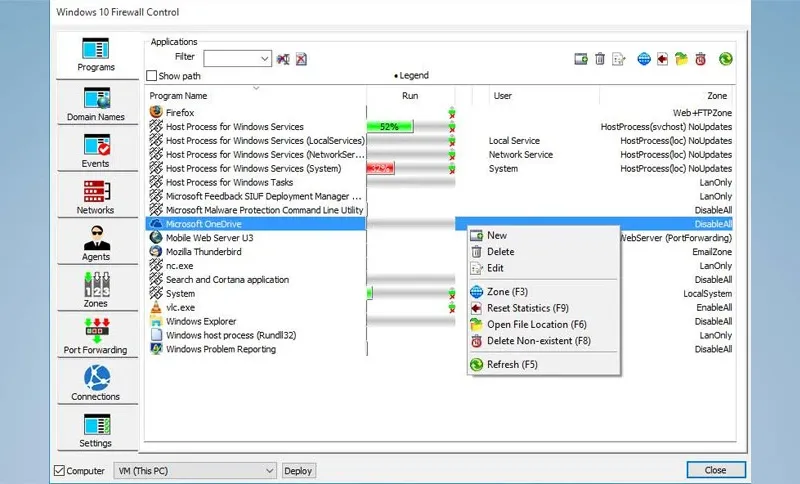Choose Zone (F3) from the context menu
Image resolution: width=800 pixels, height=484 pixels.
coord(544,292)
